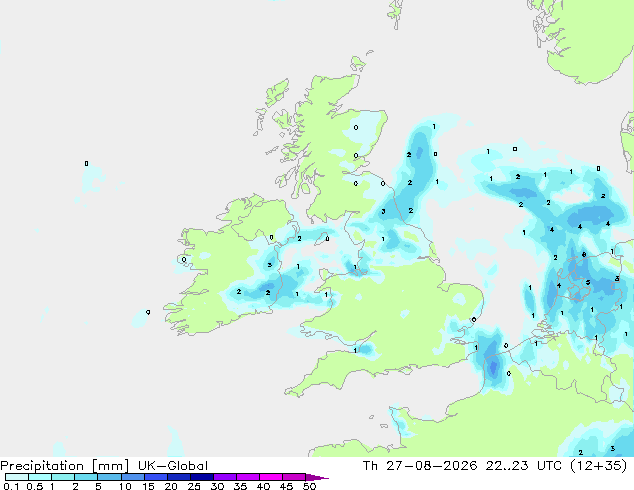Click the legend label '45'
This screenshot has height=490, width=634.
coord(286,486)
